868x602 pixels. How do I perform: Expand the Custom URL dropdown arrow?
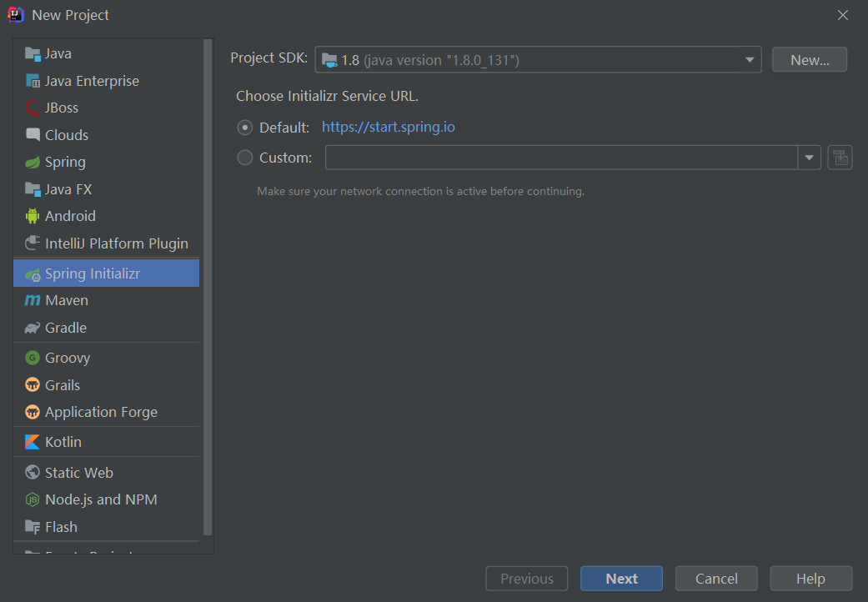coord(810,158)
